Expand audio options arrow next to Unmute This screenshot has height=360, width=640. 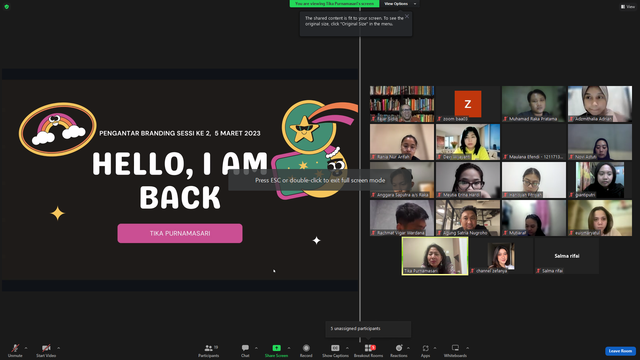[26, 348]
